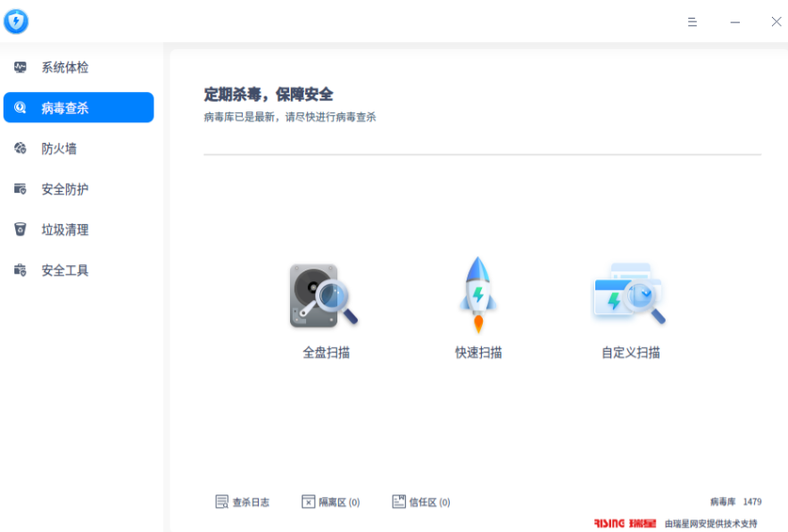
Task: Click the 系统体检 monitor icon
Action: (21, 67)
